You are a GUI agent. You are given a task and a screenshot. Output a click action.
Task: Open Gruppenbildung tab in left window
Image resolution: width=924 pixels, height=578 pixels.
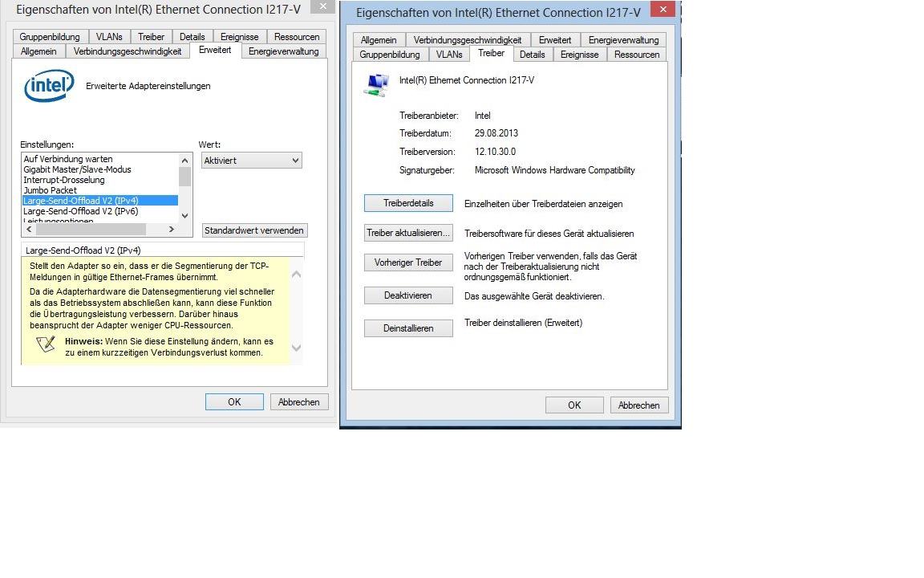coord(50,37)
